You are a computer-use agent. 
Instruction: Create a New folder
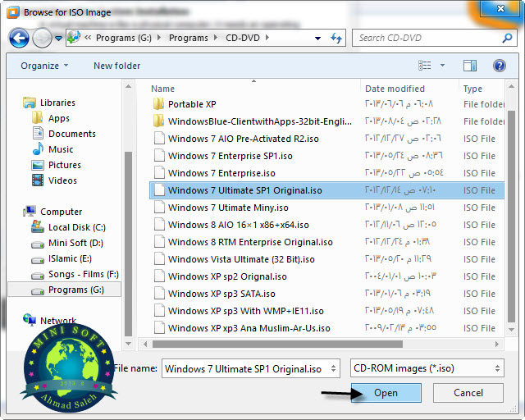[116, 66]
